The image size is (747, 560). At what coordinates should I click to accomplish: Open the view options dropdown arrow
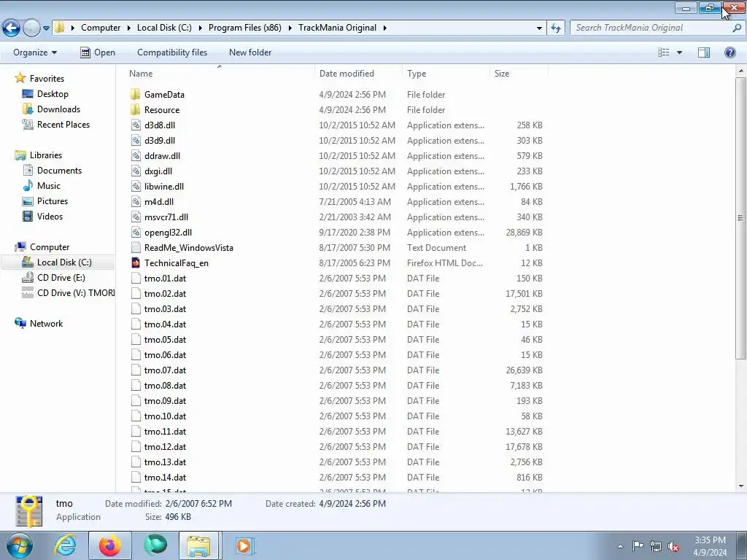(x=679, y=52)
